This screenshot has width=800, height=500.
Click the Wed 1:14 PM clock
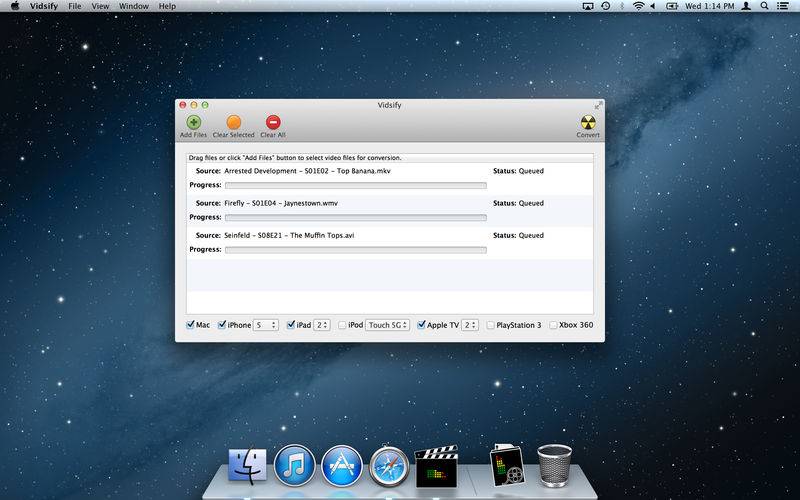709,6
